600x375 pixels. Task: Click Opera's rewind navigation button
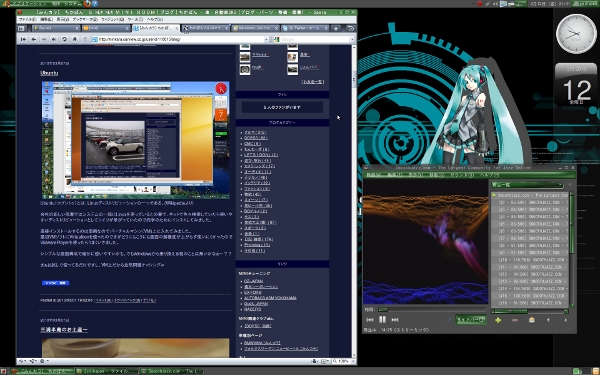[23, 39]
